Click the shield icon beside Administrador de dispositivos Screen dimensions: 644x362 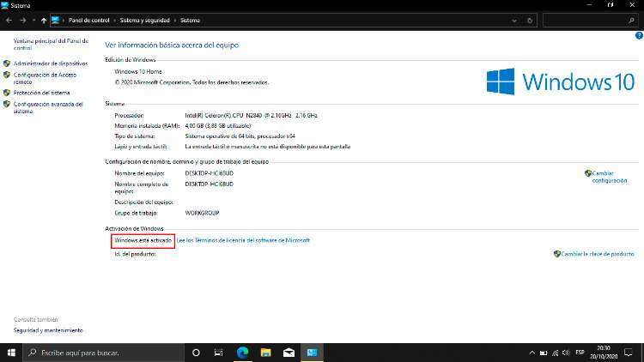click(x=7, y=63)
